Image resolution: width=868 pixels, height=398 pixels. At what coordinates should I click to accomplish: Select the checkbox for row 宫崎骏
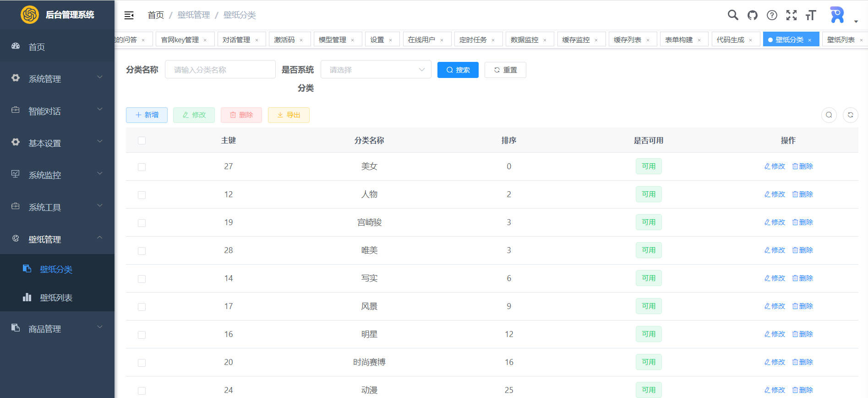(x=142, y=223)
